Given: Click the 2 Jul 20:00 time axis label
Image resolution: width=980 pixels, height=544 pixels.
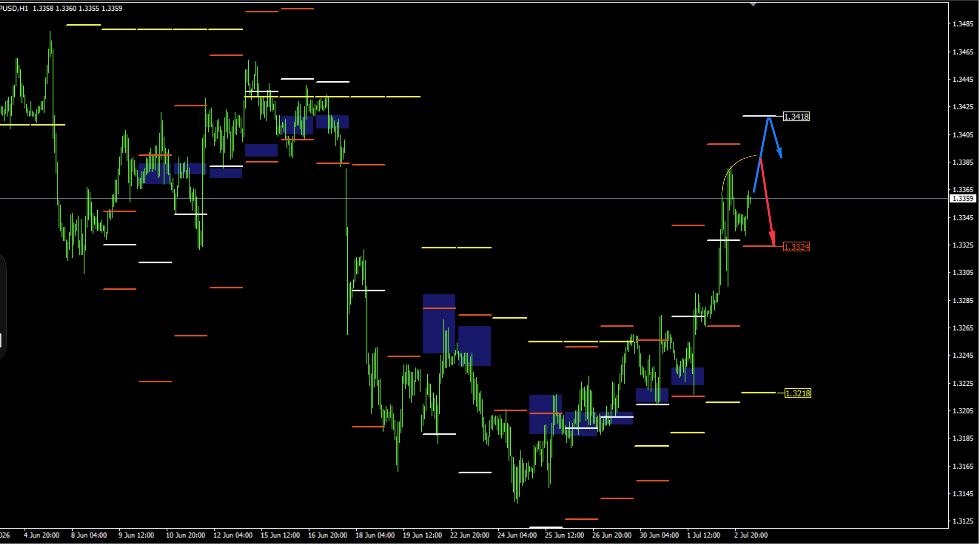Looking at the screenshot, I should pyautogui.click(x=750, y=535).
